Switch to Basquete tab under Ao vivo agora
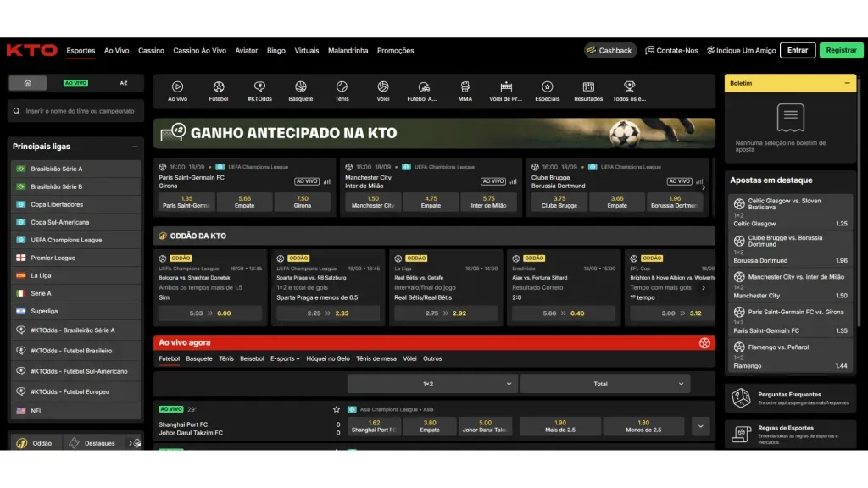 (x=199, y=358)
